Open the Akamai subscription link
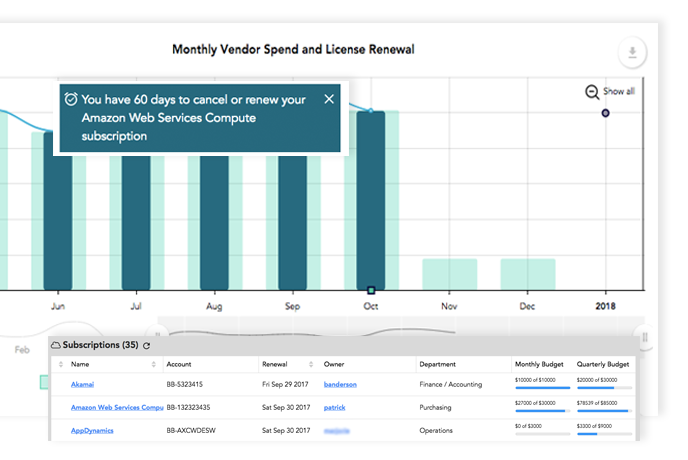688x460 pixels. 82,385
